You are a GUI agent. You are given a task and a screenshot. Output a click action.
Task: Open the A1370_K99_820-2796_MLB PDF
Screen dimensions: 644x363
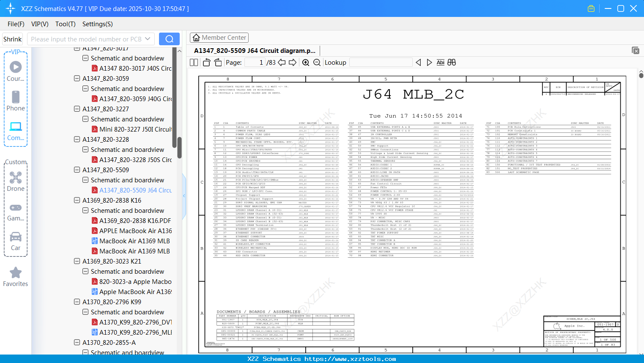coord(132,333)
